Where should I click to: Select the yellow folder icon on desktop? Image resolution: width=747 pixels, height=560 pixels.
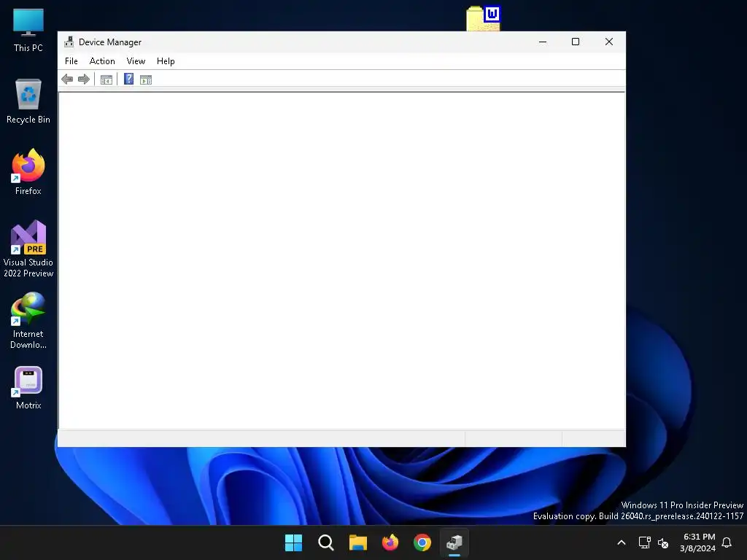tap(483, 18)
